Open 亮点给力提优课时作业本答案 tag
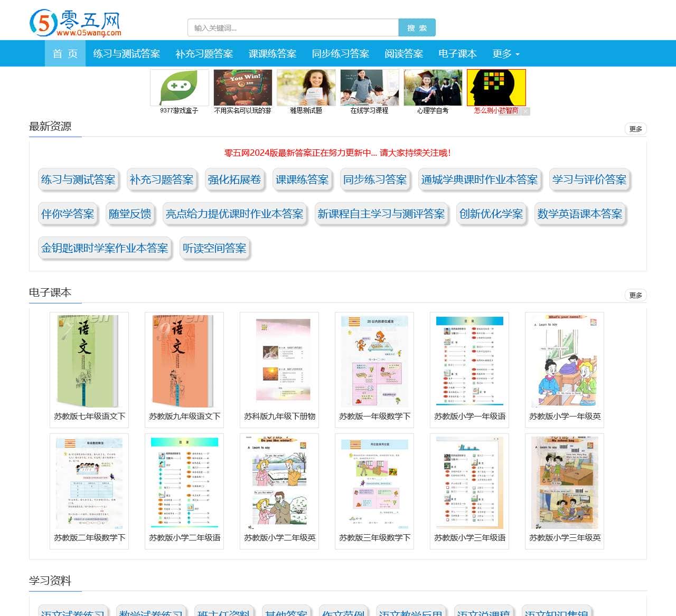This screenshot has height=616, width=676. 234,214
